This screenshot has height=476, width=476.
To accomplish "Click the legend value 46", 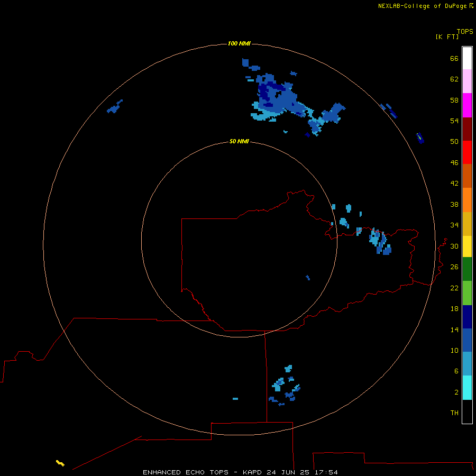I will [x=454, y=162].
